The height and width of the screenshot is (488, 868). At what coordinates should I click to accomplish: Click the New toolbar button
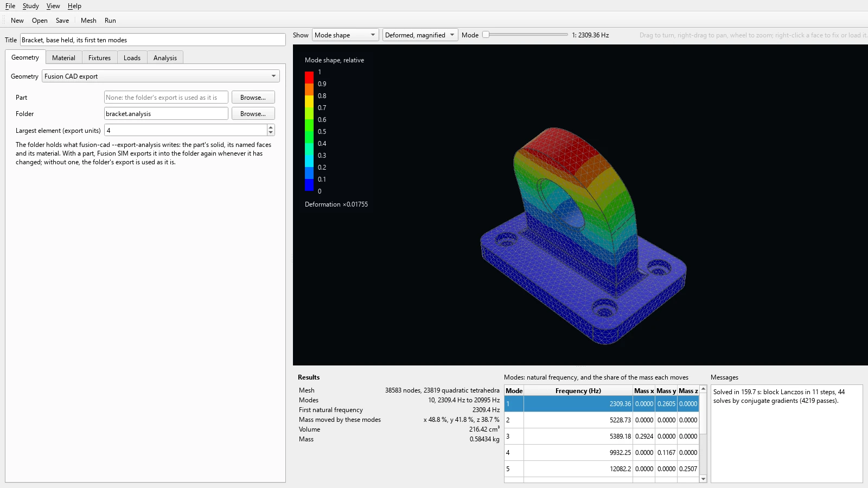click(17, 21)
